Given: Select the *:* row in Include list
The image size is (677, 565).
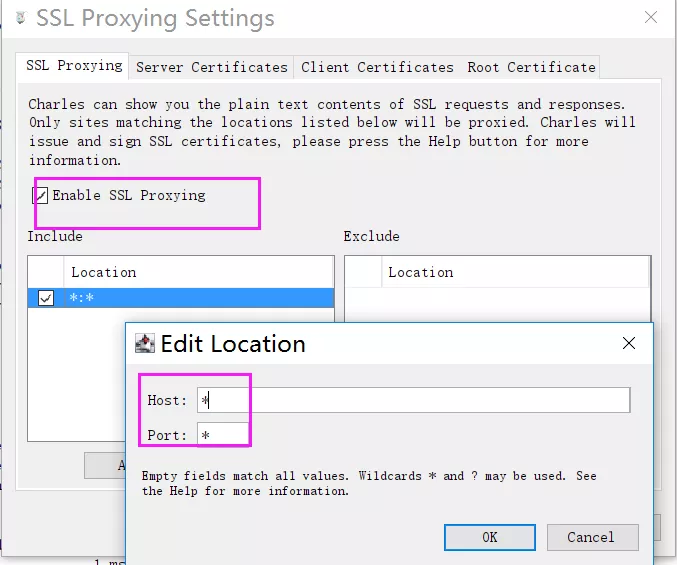Looking at the screenshot, I should pyautogui.click(x=181, y=298).
